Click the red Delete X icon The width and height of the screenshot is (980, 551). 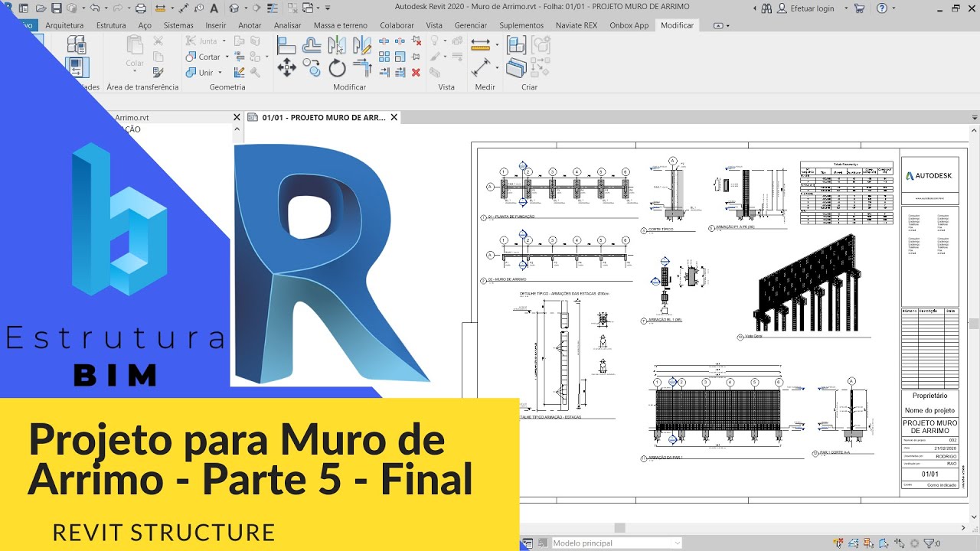tap(416, 73)
